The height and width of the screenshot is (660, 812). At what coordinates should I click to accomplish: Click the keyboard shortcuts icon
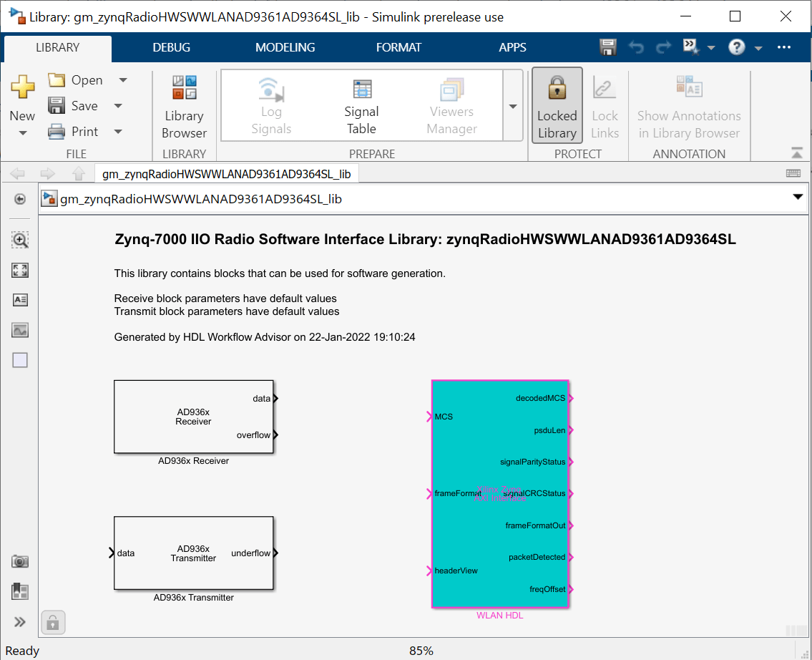(793, 173)
